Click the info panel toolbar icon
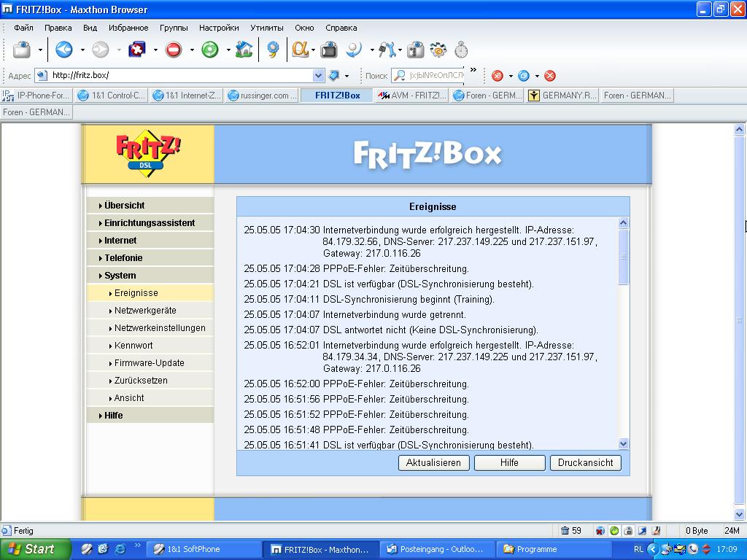The height and width of the screenshot is (560, 747). 415,50
